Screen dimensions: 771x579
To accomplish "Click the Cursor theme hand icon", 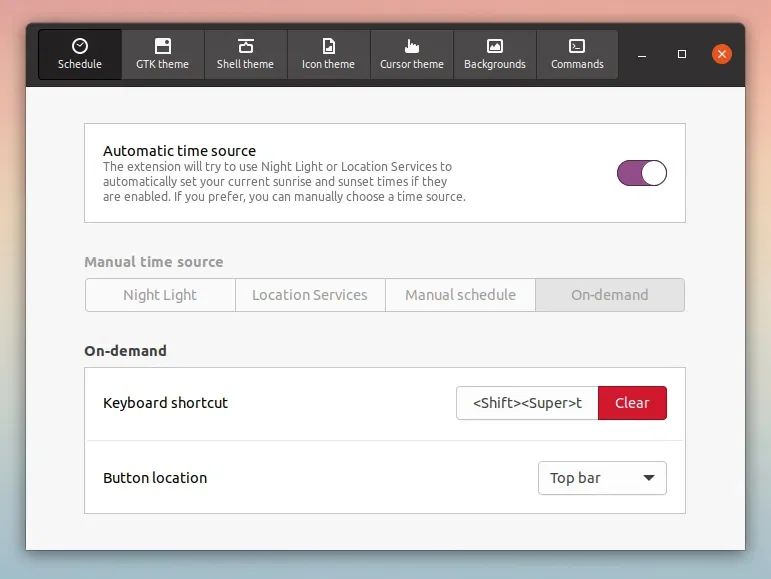I will 411,46.
